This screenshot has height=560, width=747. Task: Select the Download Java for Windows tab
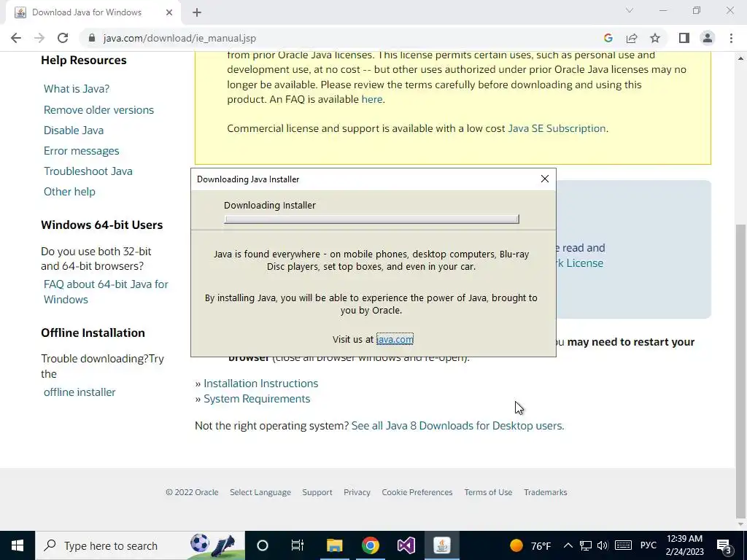point(93,13)
